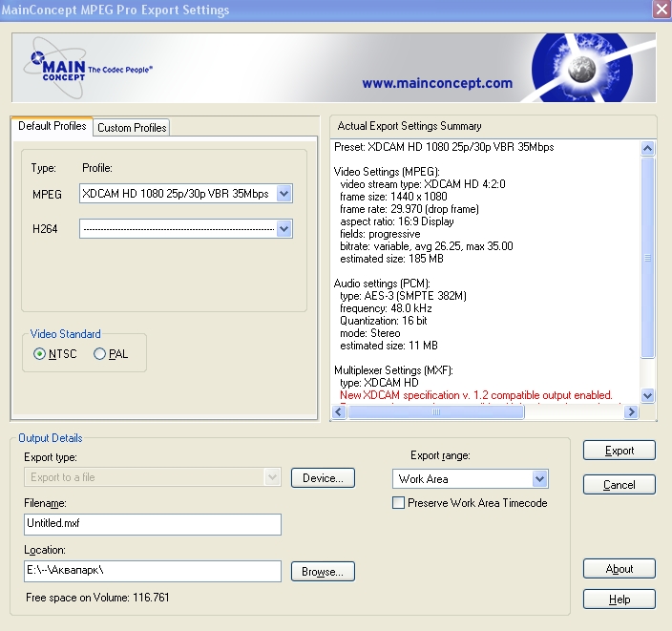Click the 'Preset: XDCAM HD 1080 25p/30p VBR 35Mbps' line
Screen dimensions: 672x631
444,147
